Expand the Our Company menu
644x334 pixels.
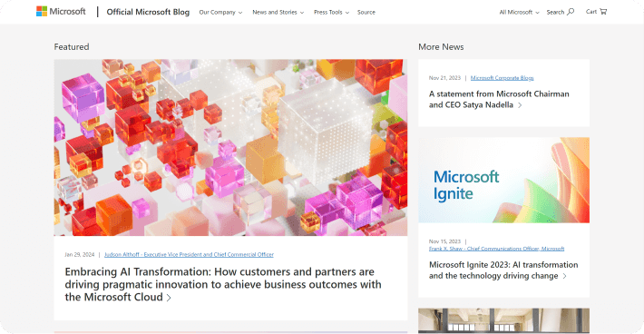pyautogui.click(x=220, y=13)
